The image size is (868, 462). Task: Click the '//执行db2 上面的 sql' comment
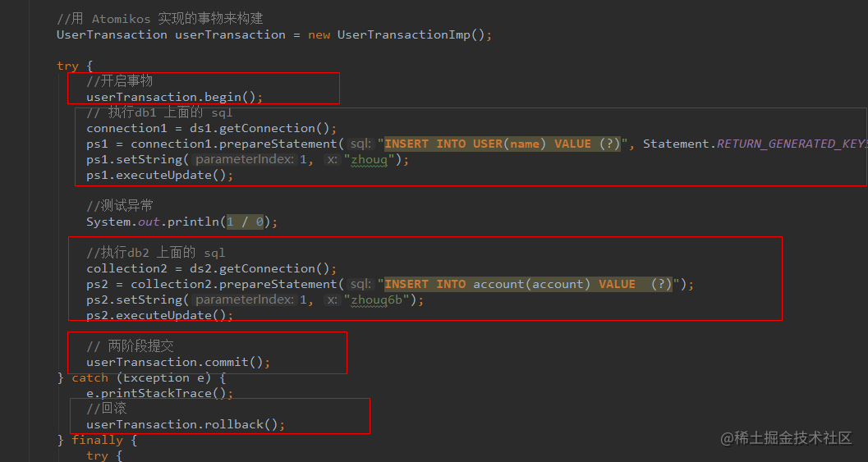pyautogui.click(x=155, y=253)
